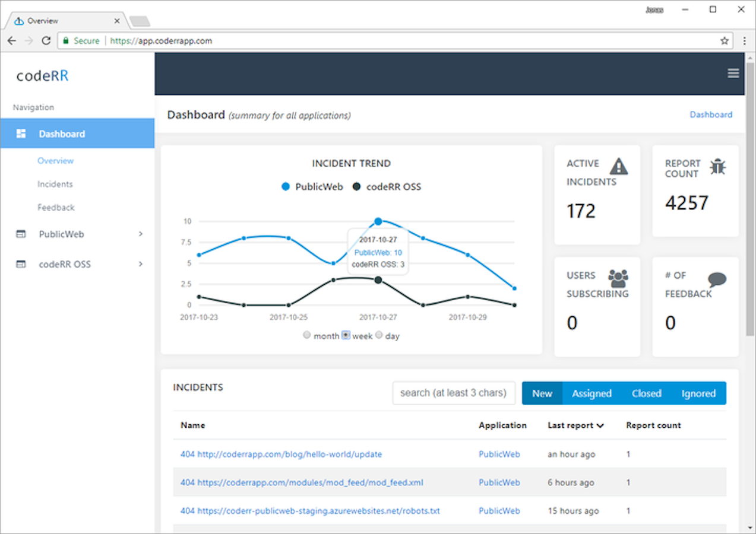Image resolution: width=756 pixels, height=534 pixels.
Task: Click the Dashboard grid icon in sidebar
Action: 21,133
